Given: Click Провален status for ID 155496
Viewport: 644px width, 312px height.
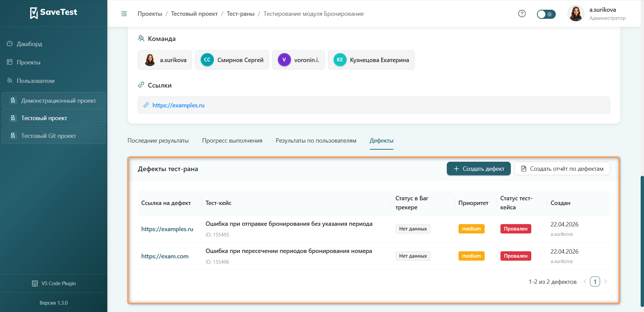Looking at the screenshot, I should click(x=516, y=256).
